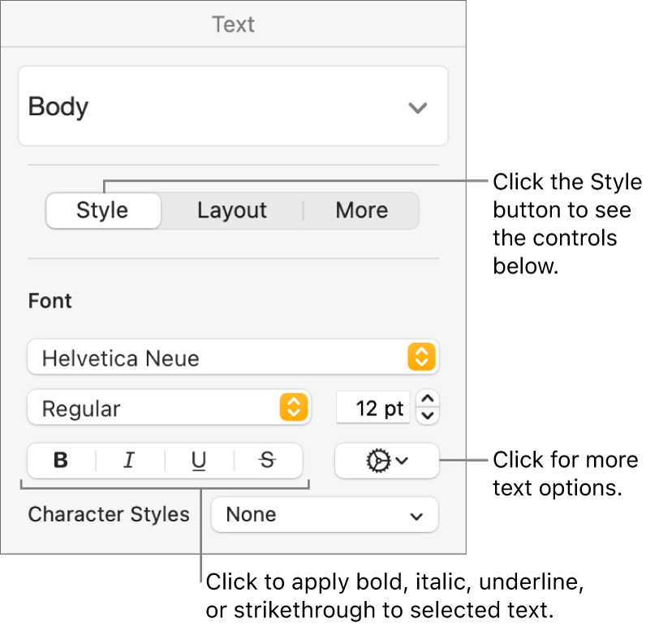
Task: Increase font size with the up stepper arrow
Action: 429,399
